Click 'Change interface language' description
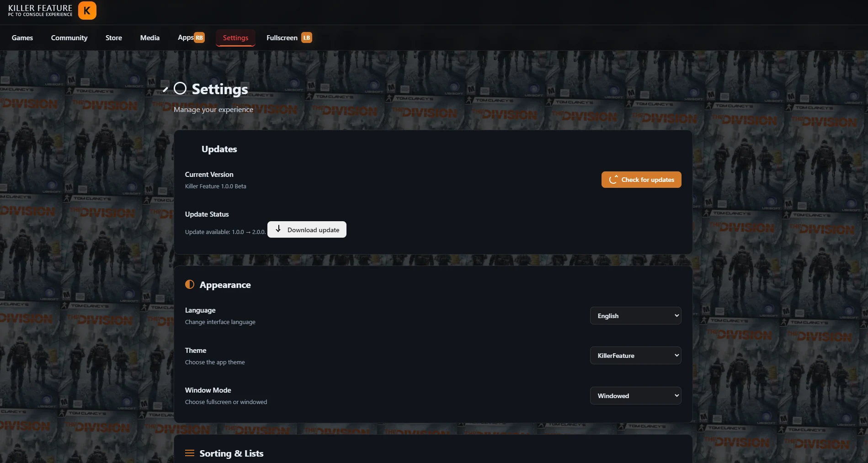Screen dimensions: 868x463 tap(220, 322)
